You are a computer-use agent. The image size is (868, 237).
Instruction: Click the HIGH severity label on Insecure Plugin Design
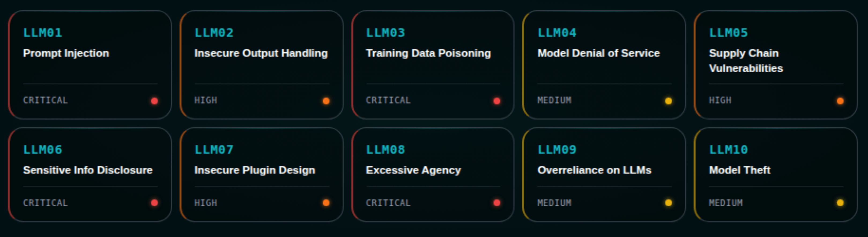[206, 203]
